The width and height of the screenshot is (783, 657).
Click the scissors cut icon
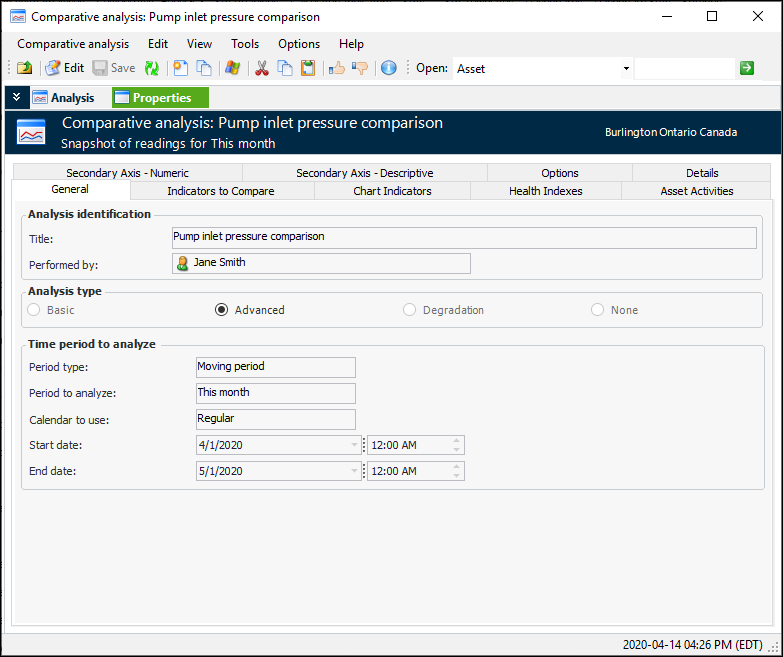(262, 68)
